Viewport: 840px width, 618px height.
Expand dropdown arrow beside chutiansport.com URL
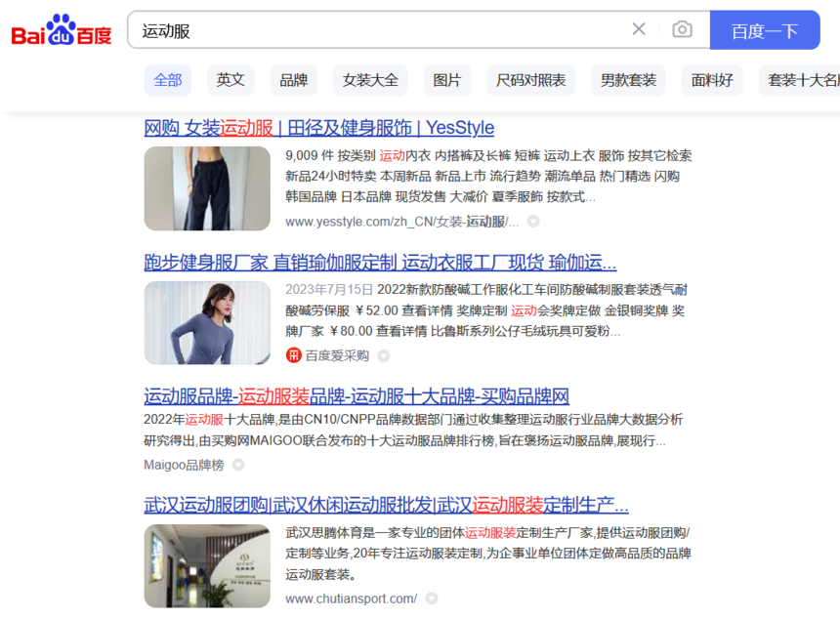tap(432, 598)
